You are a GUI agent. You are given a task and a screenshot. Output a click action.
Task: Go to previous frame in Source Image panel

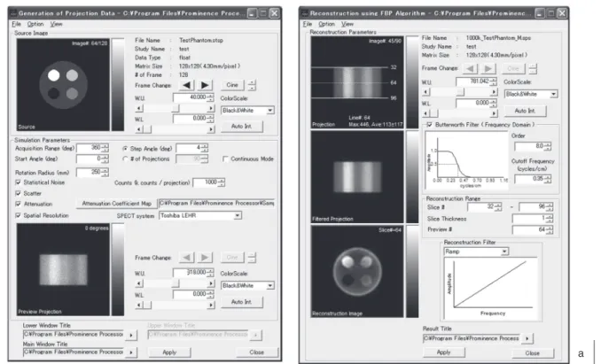(x=186, y=85)
